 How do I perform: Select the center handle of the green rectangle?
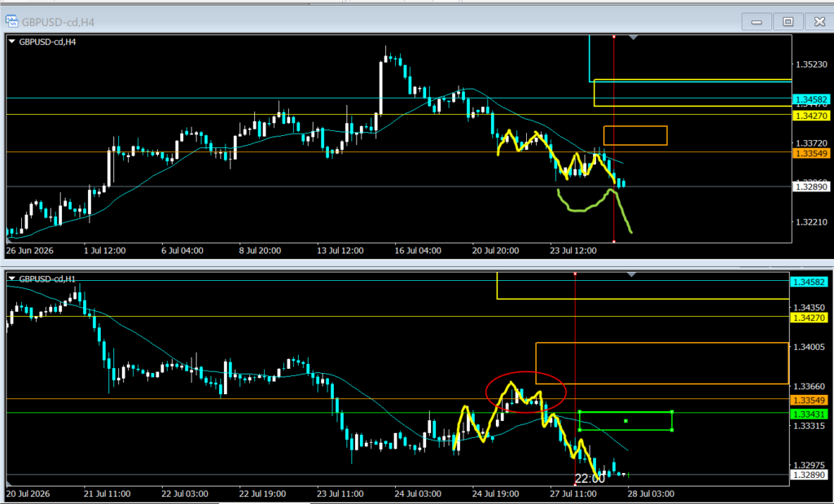[x=625, y=421]
